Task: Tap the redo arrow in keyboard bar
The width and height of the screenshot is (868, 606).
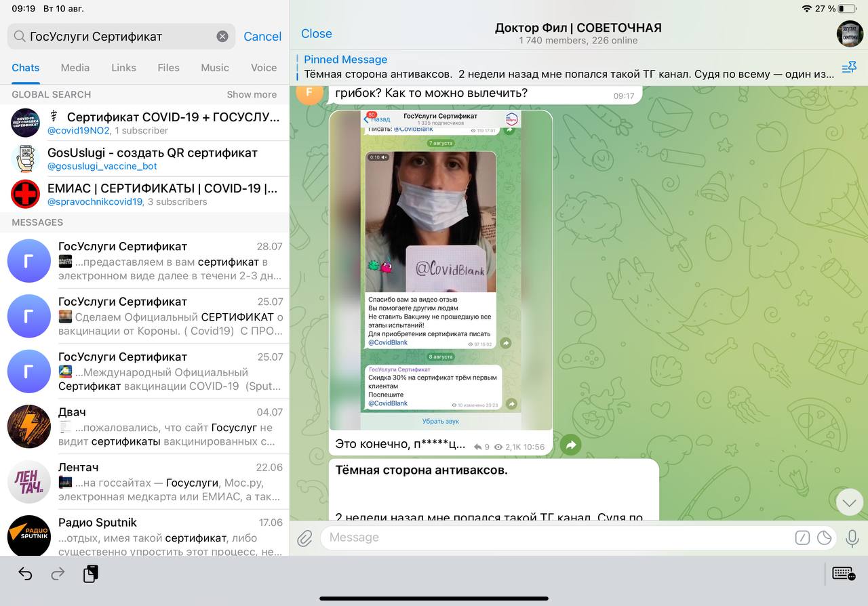Action: coord(58,574)
